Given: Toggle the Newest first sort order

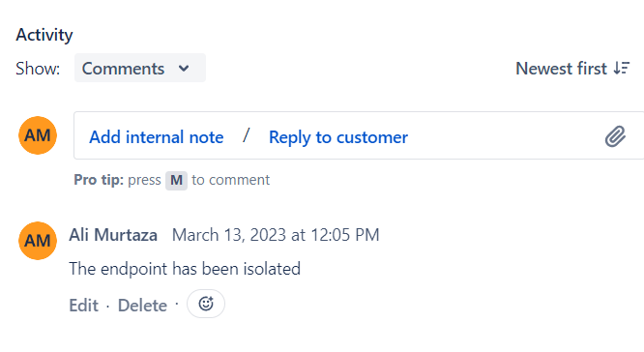Looking at the screenshot, I should pos(572,69).
